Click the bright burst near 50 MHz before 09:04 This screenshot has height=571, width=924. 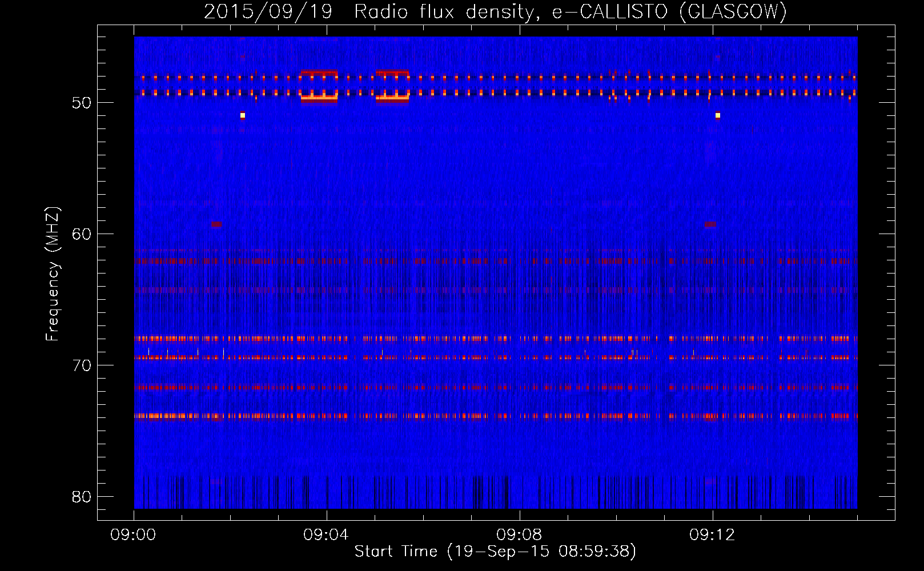click(x=319, y=98)
